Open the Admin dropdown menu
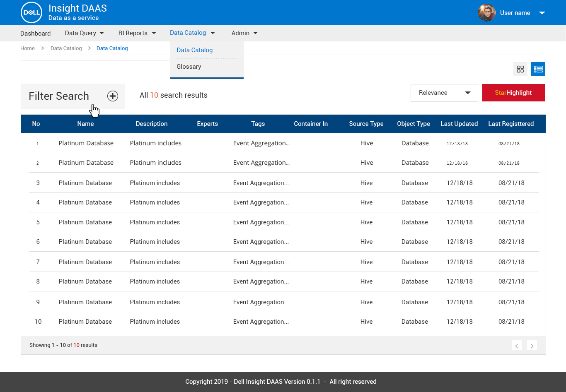Image resolution: width=566 pixels, height=392 pixels. tap(244, 33)
